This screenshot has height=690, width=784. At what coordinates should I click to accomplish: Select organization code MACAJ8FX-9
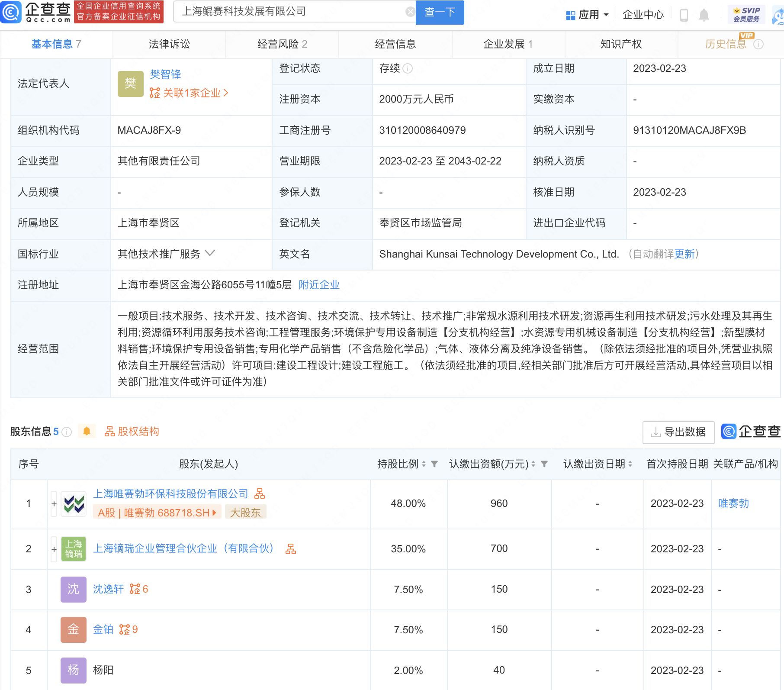149,130
